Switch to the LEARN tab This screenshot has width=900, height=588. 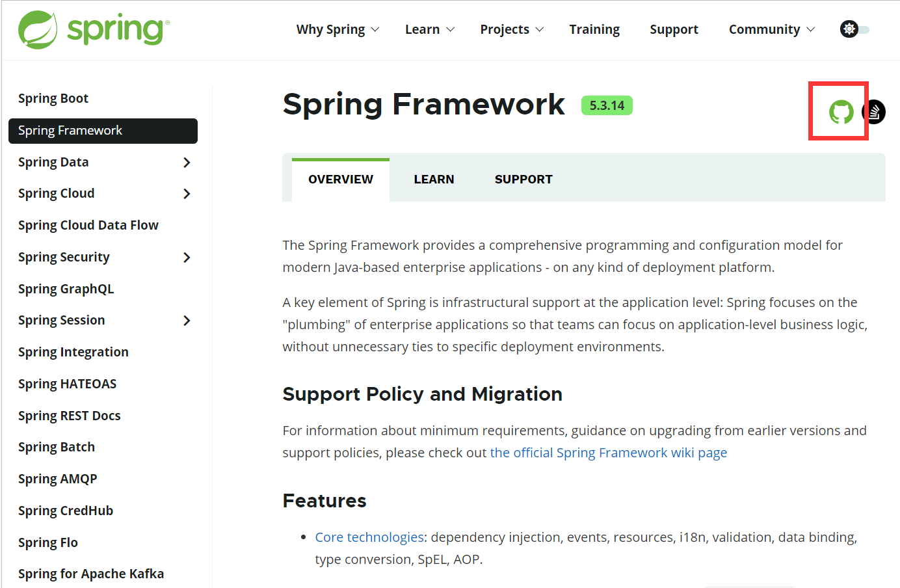(434, 179)
